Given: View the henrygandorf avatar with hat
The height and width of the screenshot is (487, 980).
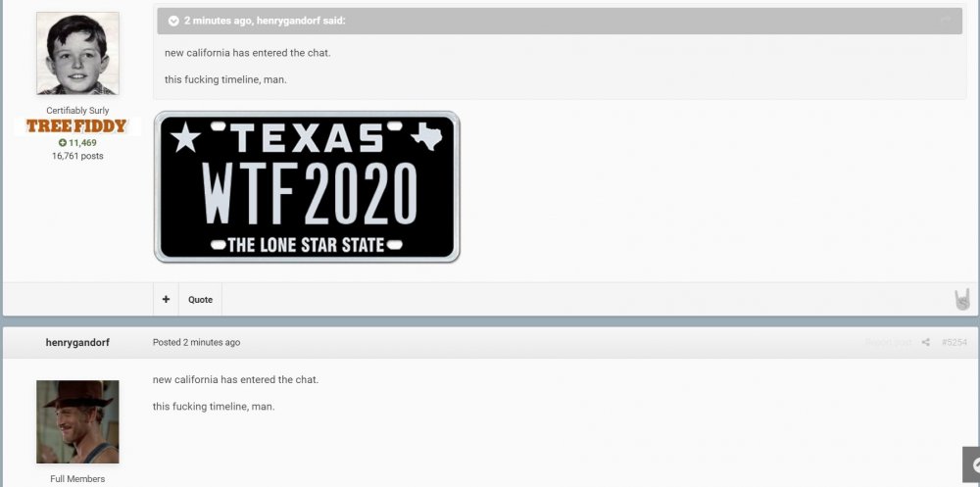Looking at the screenshot, I should 77,422.
